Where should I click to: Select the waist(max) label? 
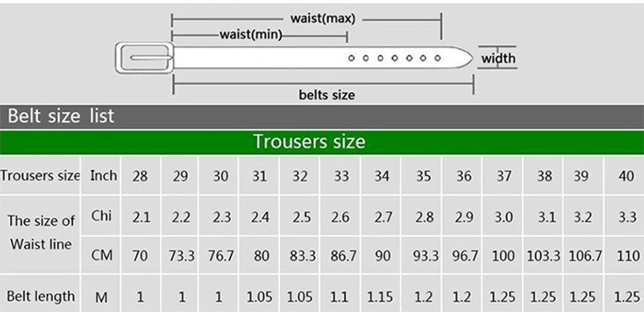pyautogui.click(x=323, y=19)
